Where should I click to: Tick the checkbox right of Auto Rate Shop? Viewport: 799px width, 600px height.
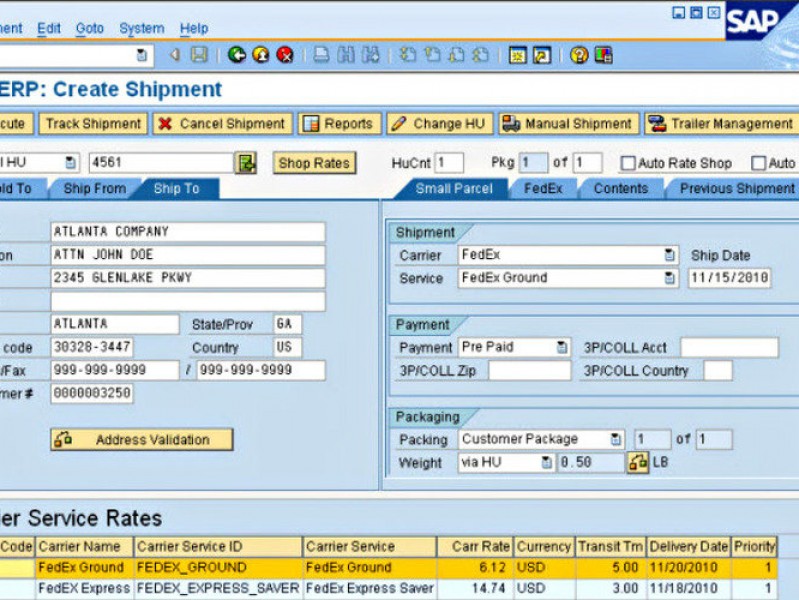click(759, 163)
